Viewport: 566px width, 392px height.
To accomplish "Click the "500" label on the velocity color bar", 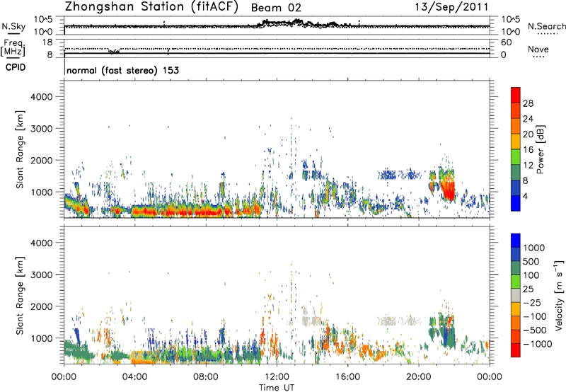I will (x=531, y=261).
